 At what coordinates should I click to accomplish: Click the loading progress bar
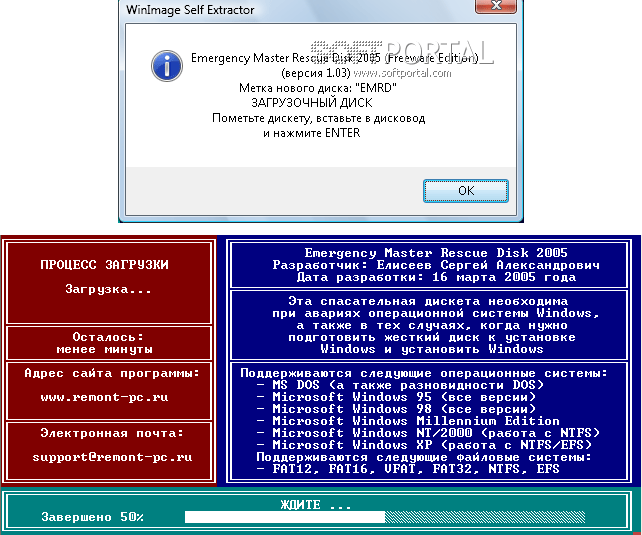385,517
